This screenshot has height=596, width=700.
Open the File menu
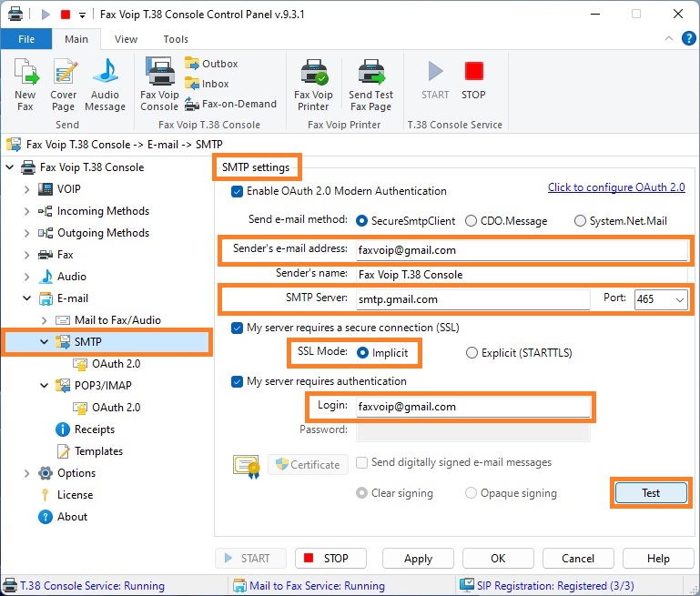(26, 39)
